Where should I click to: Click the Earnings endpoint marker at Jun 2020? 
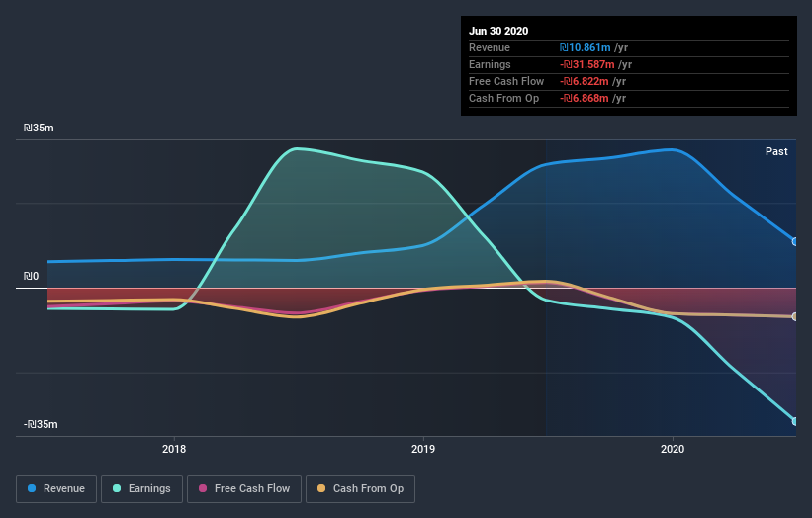795,421
